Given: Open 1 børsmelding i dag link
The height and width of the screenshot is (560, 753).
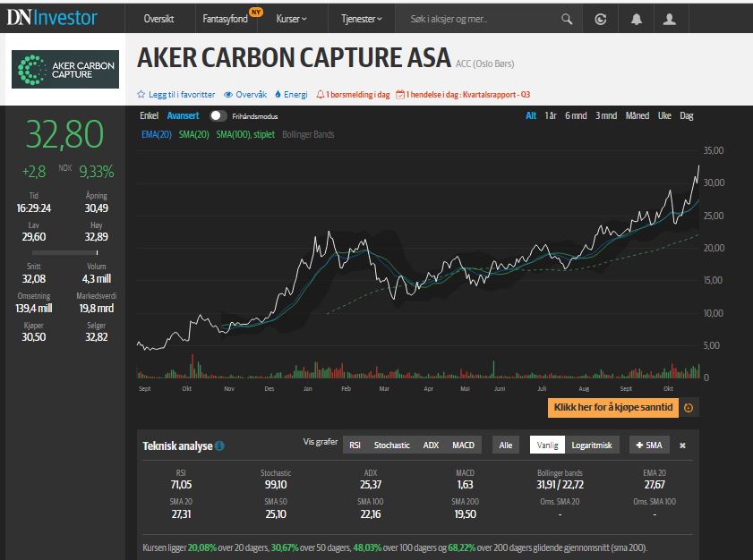Looking at the screenshot, I should [x=358, y=95].
